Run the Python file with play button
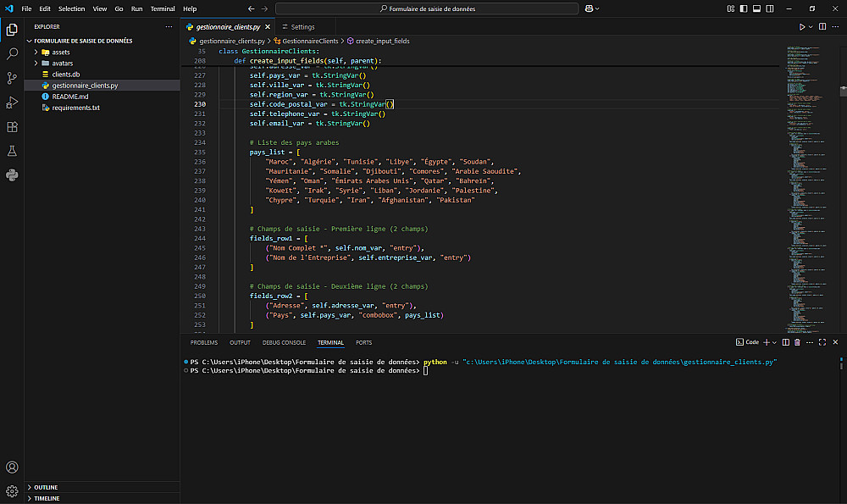Screen dimensions: 847x504 pos(801,27)
